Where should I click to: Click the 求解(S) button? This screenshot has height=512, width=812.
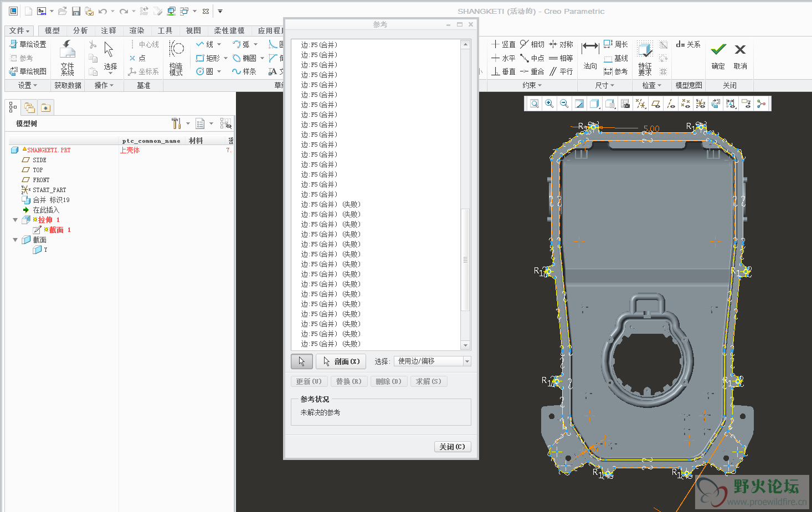point(429,381)
